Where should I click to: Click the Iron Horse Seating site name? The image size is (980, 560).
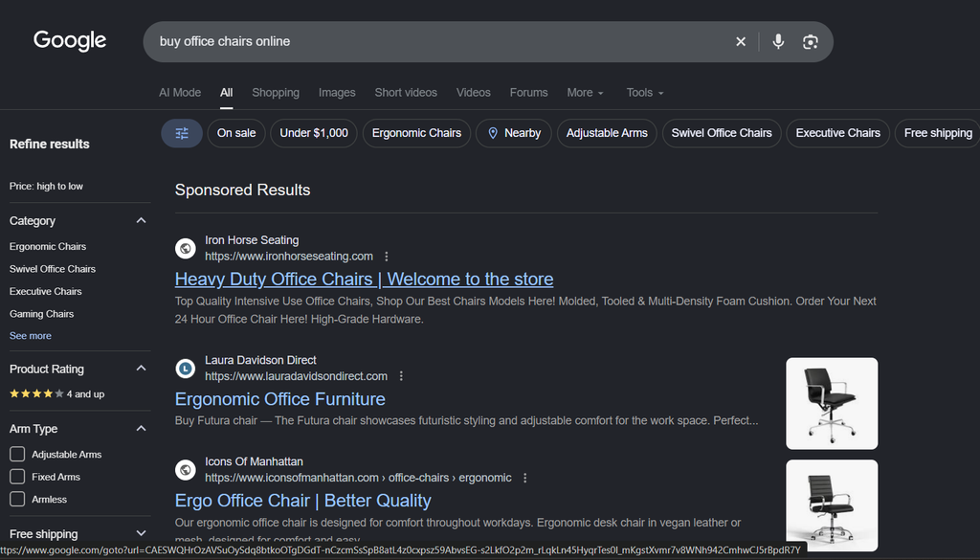click(252, 240)
